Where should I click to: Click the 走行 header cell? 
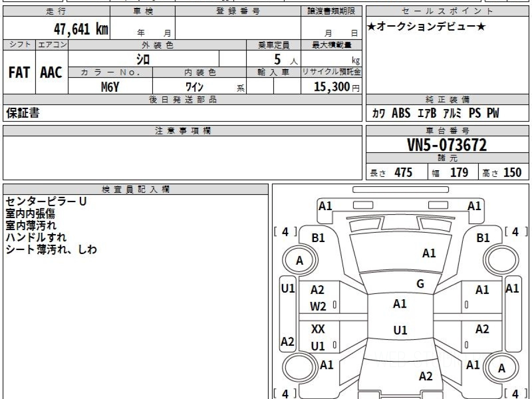pyautogui.click(x=56, y=12)
